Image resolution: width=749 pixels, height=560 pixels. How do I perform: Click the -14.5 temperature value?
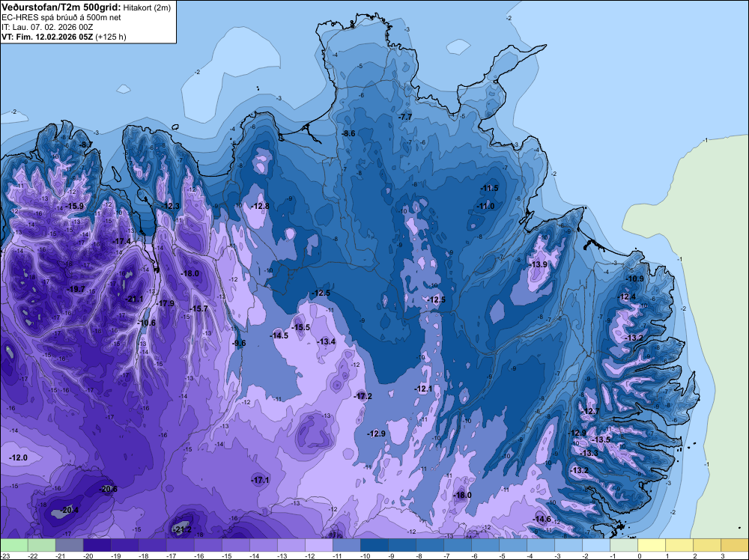click(x=279, y=335)
